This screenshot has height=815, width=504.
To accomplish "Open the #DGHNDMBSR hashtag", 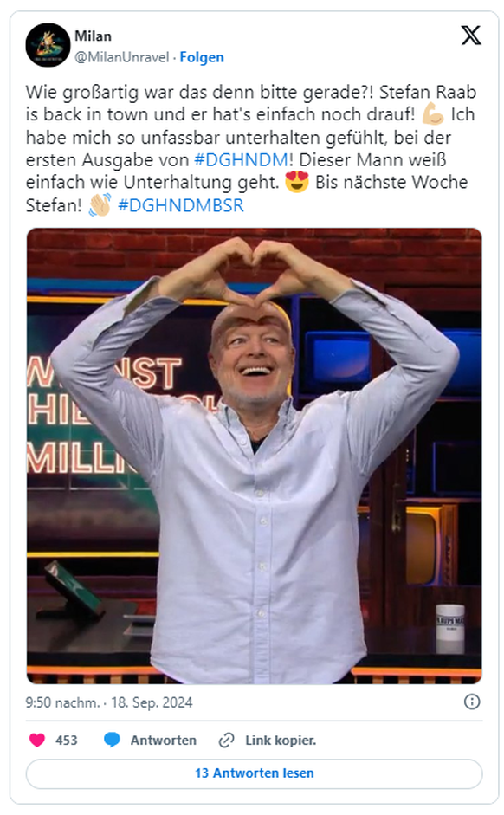I will click(181, 205).
